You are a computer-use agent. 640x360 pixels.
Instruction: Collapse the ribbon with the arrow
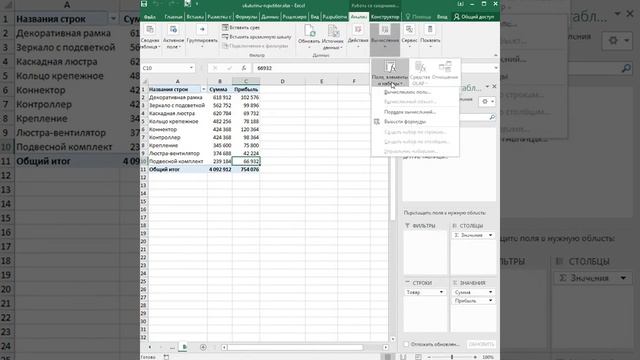(x=496, y=55)
